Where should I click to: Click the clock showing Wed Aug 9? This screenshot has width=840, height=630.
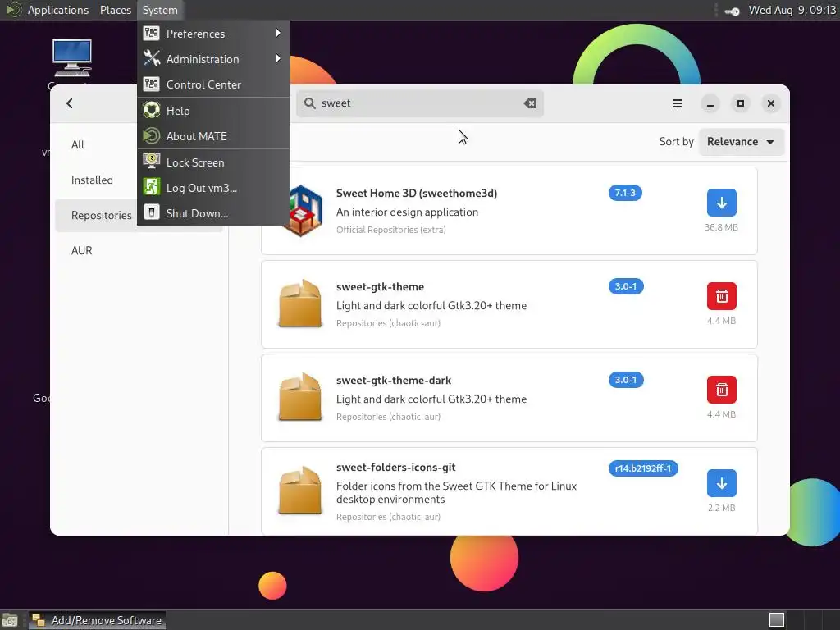tap(792, 10)
